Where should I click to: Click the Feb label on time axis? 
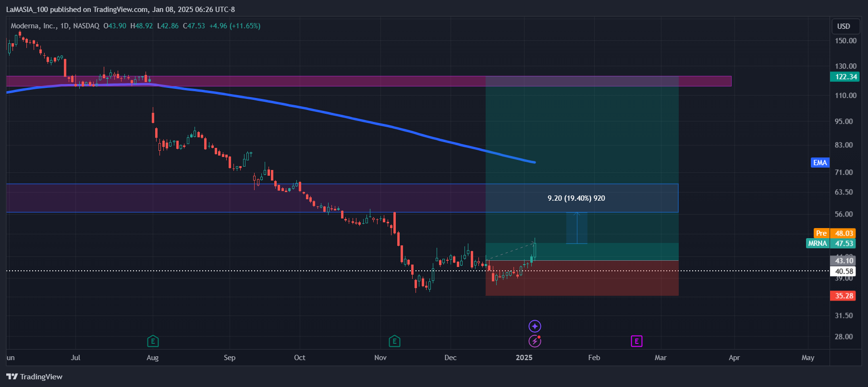pyautogui.click(x=594, y=358)
